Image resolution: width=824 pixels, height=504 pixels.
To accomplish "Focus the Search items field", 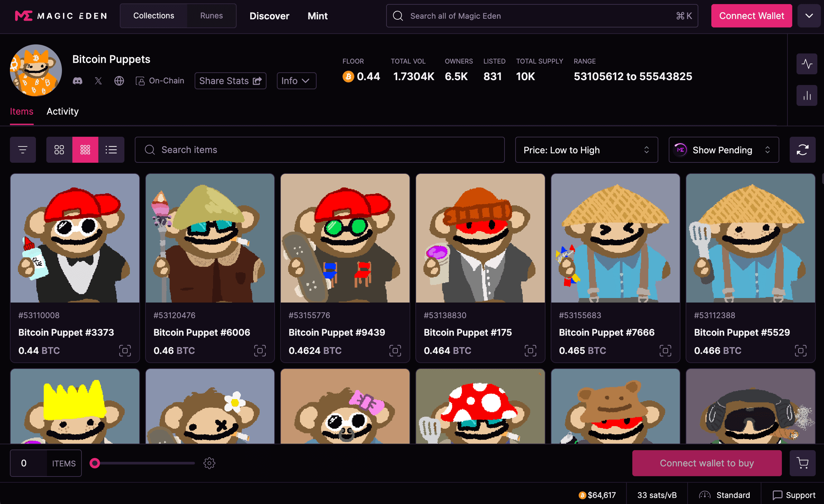I will (319, 150).
